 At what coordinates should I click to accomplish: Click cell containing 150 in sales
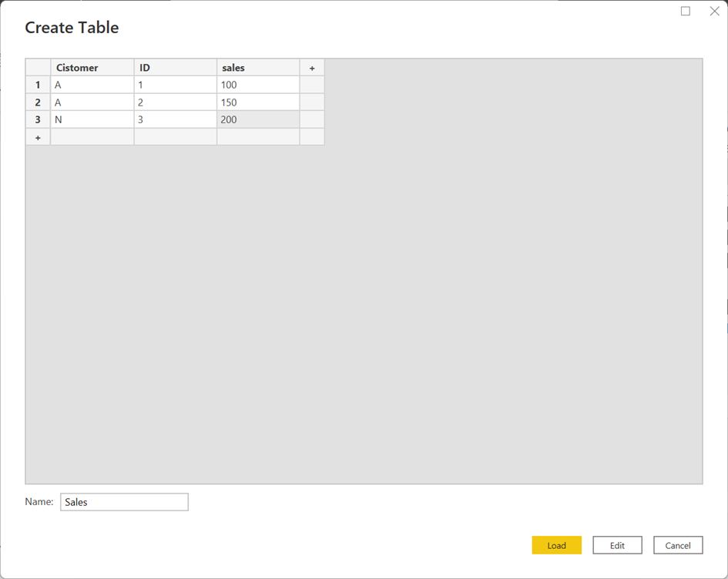click(257, 102)
